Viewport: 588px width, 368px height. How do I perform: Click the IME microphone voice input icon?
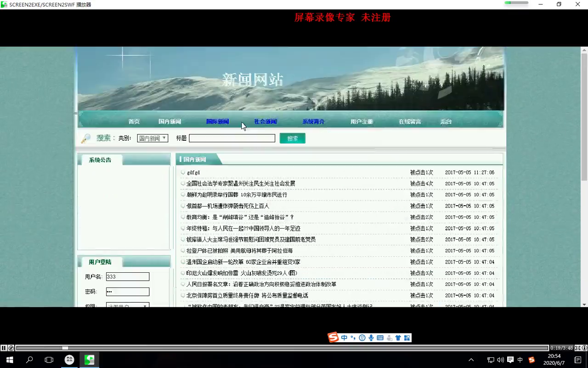[371, 338]
